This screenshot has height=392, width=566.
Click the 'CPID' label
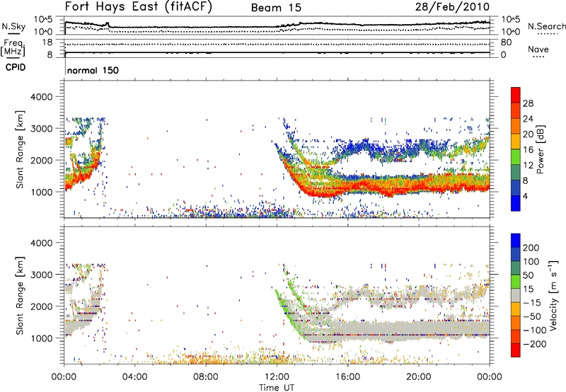[x=16, y=67]
